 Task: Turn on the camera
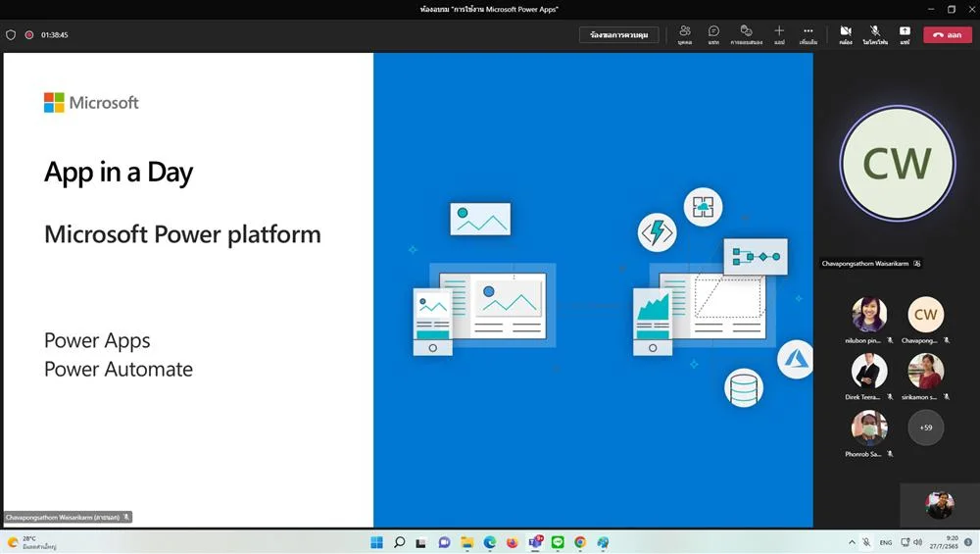coord(846,35)
